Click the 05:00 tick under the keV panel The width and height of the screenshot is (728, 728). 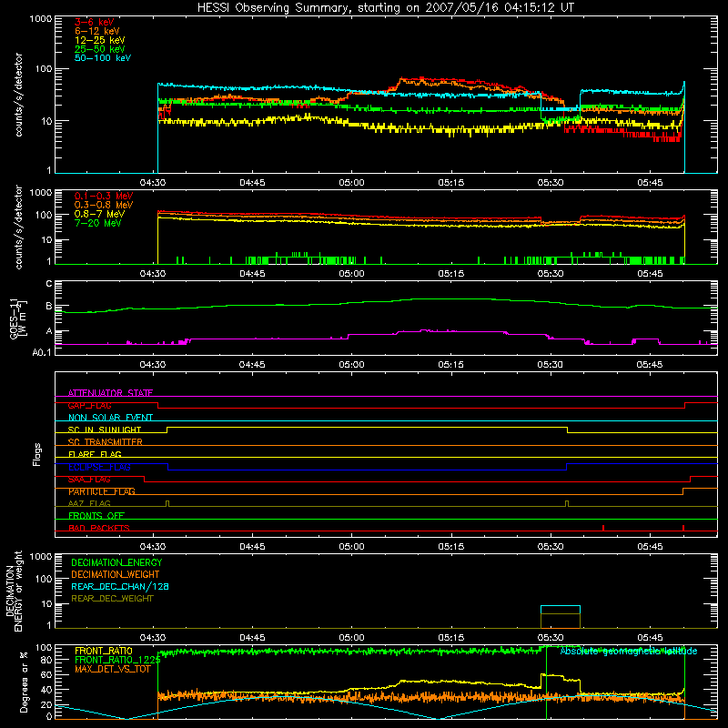351,183
